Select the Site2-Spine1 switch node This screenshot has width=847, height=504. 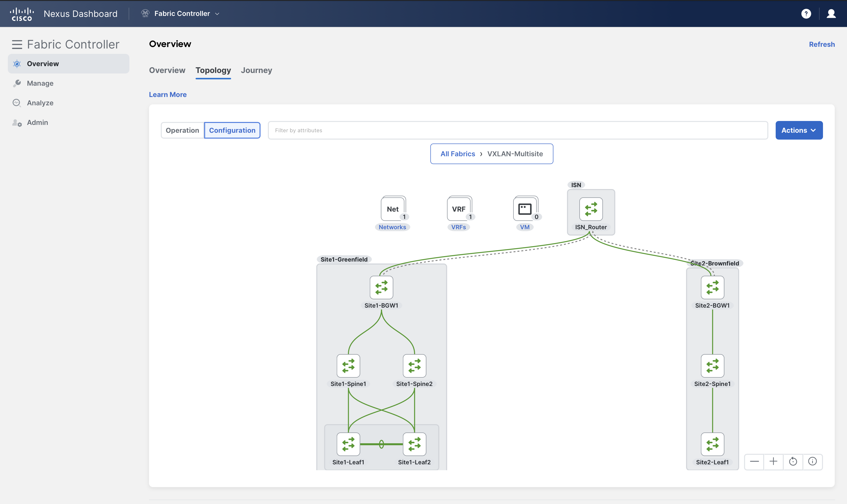712,366
